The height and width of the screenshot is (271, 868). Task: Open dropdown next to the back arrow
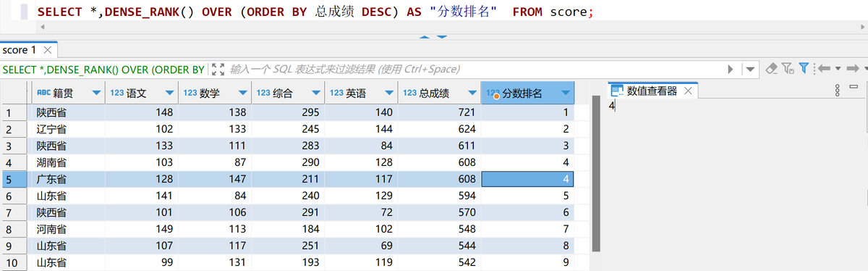pos(838,68)
